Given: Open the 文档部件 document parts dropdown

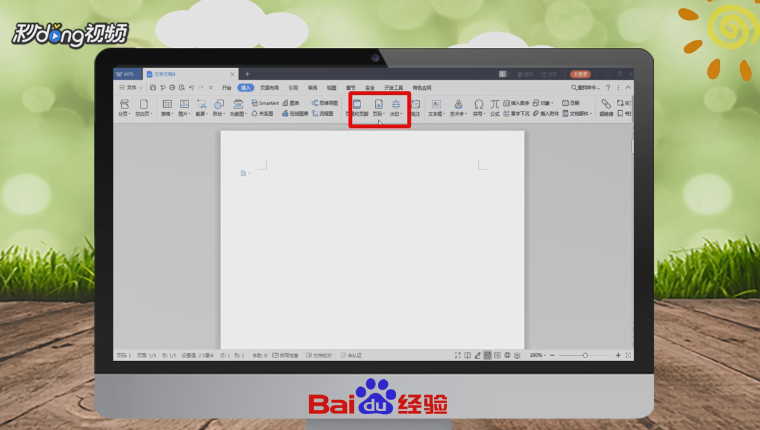Looking at the screenshot, I should (577, 113).
